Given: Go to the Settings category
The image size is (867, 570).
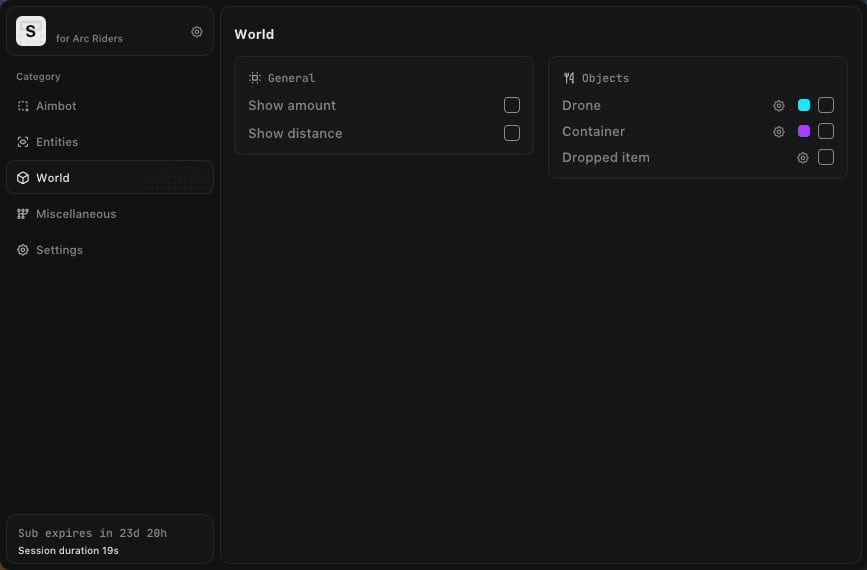Looking at the screenshot, I should coord(59,250).
